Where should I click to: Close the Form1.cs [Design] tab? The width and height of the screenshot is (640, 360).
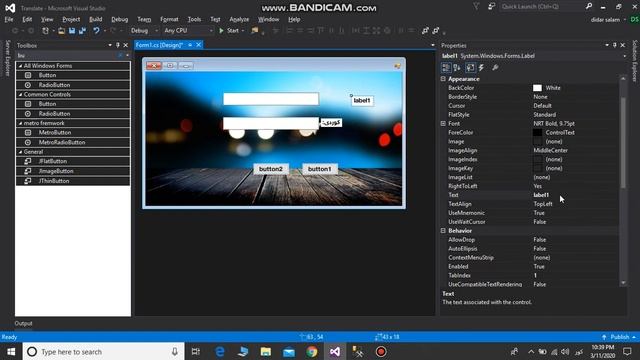pyautogui.click(x=199, y=45)
